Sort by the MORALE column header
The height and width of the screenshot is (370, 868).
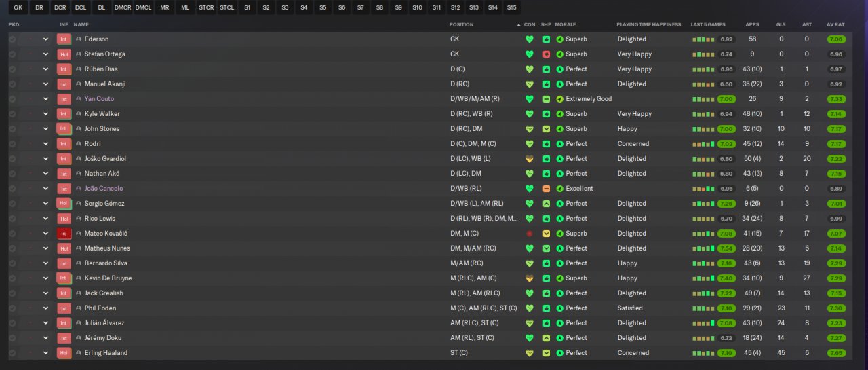pyautogui.click(x=566, y=24)
